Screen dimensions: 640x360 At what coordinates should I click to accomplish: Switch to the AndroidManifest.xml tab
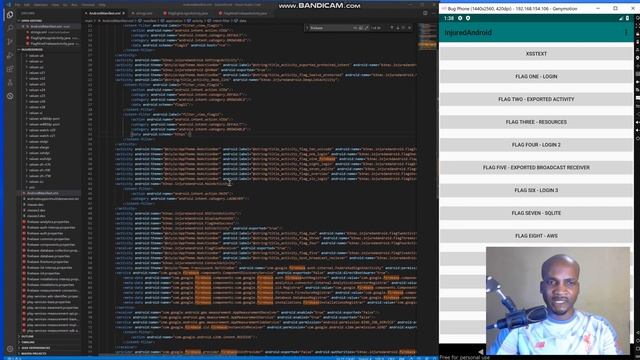pyautogui.click(x=105, y=13)
